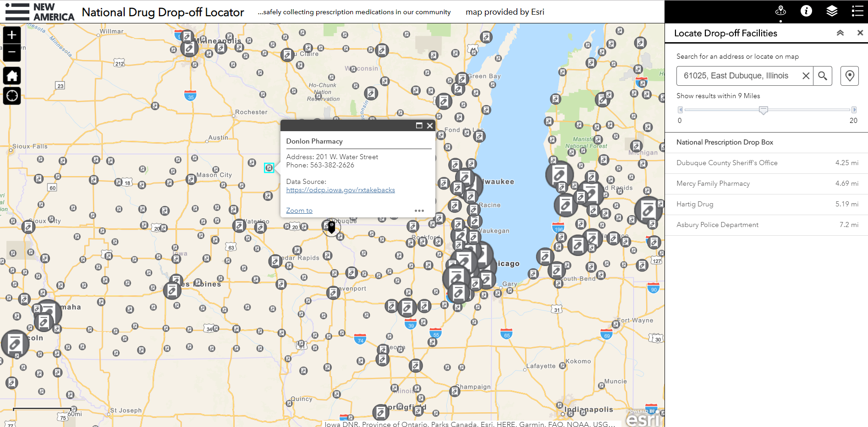The width and height of the screenshot is (868, 427).
Task: Clear the address search field
Action: 805,76
